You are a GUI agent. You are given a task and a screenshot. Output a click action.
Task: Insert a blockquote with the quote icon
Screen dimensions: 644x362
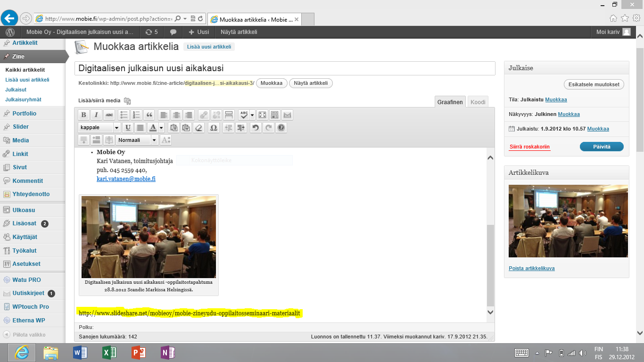pos(149,115)
